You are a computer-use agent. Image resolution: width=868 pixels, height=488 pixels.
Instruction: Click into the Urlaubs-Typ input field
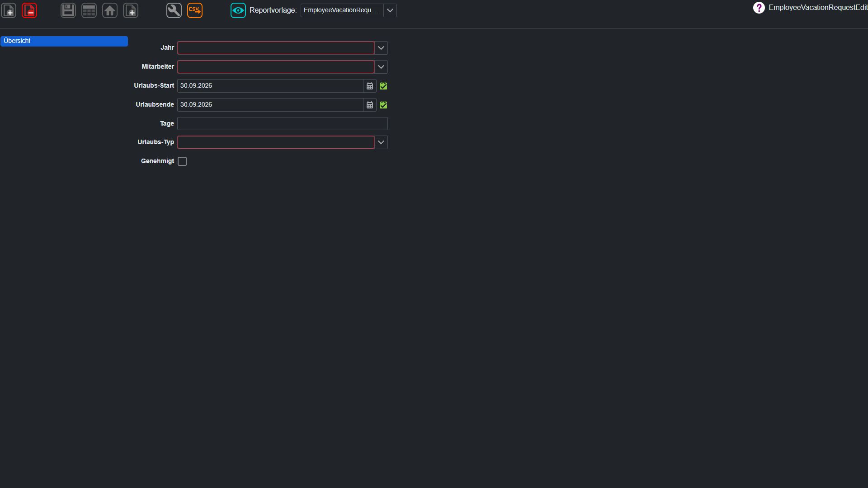click(276, 142)
